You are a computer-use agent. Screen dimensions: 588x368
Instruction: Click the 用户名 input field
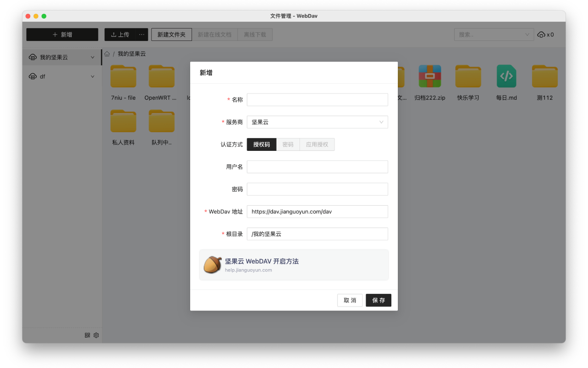[x=317, y=167]
